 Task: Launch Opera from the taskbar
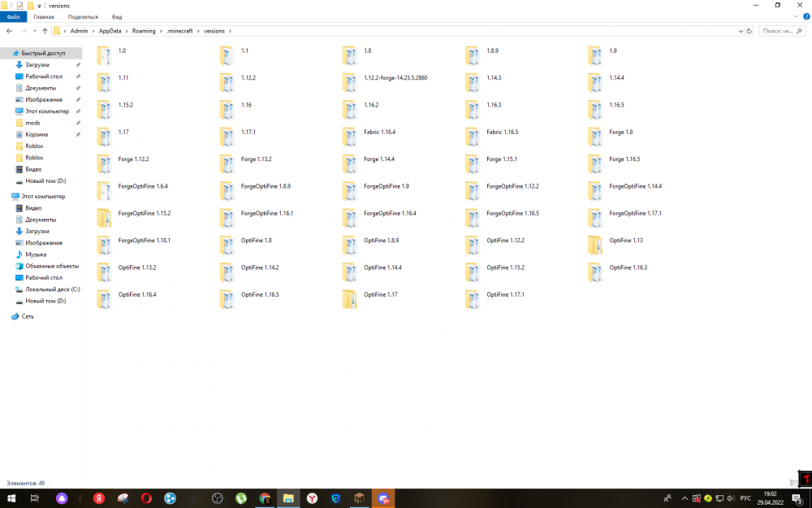click(146, 499)
